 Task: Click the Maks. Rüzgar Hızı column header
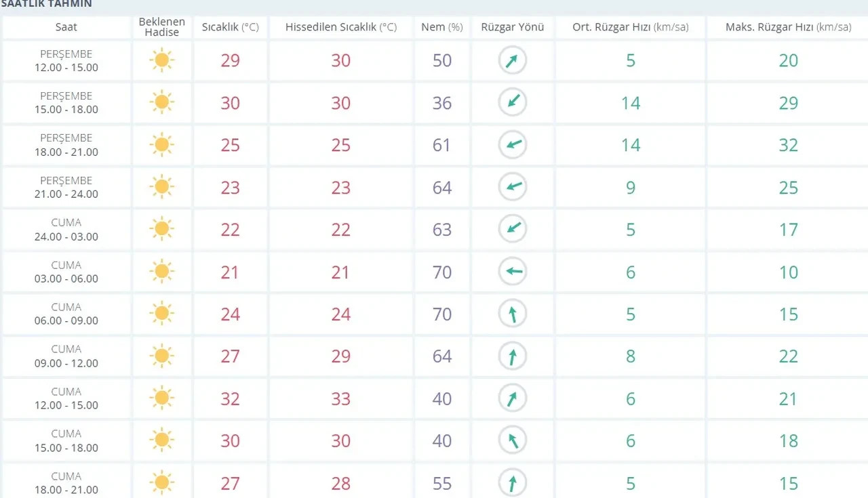pos(787,27)
